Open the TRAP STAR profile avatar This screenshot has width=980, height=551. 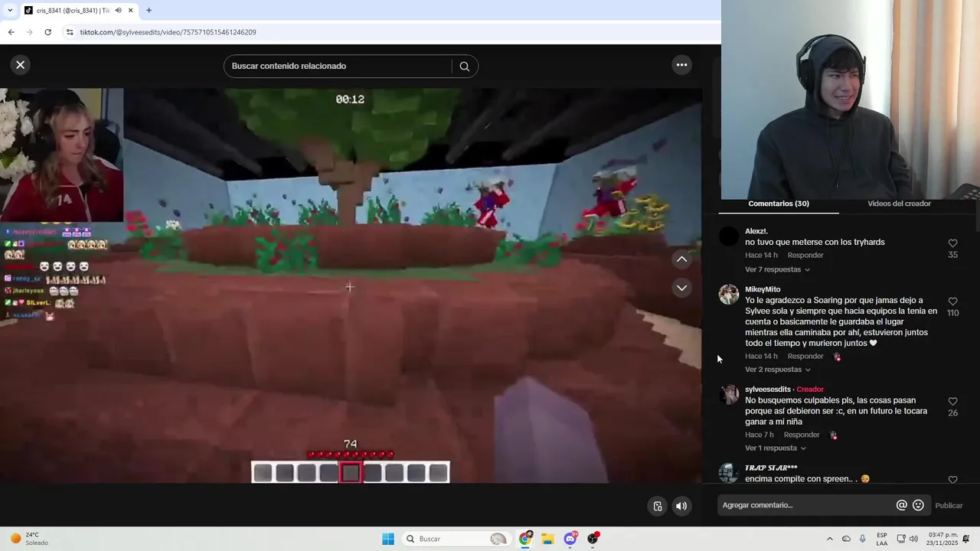tap(729, 472)
